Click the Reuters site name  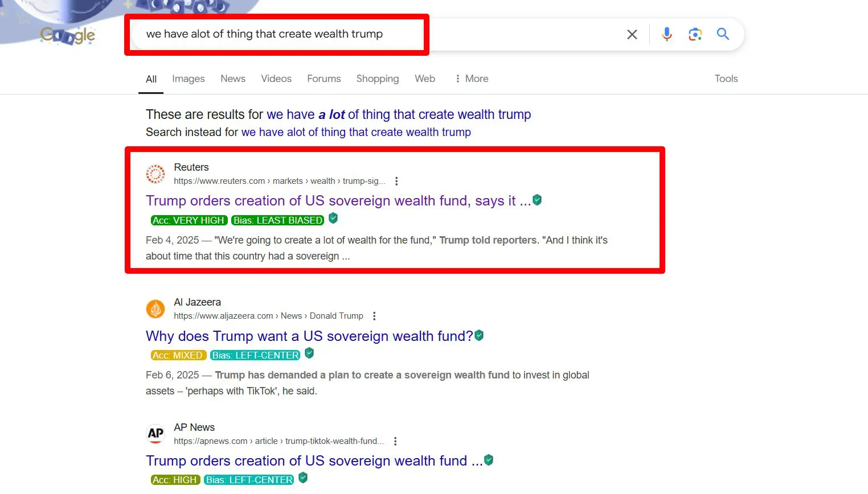[x=191, y=167]
